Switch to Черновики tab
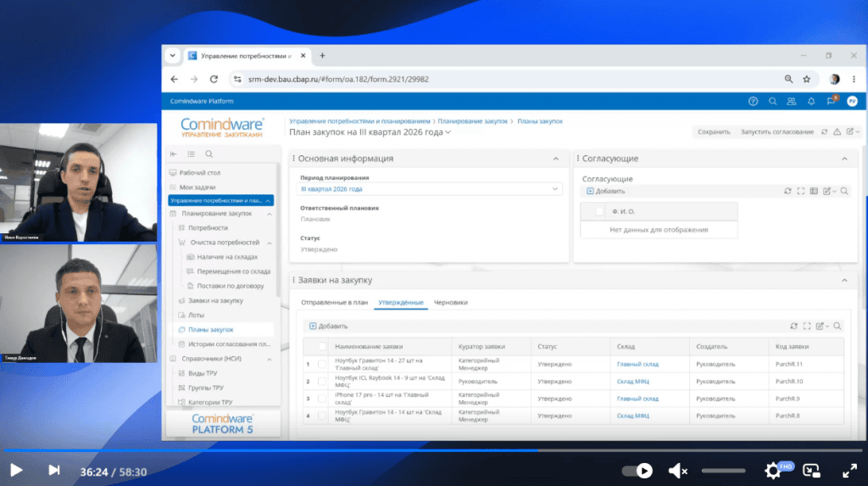The height and width of the screenshot is (486, 868). [451, 303]
